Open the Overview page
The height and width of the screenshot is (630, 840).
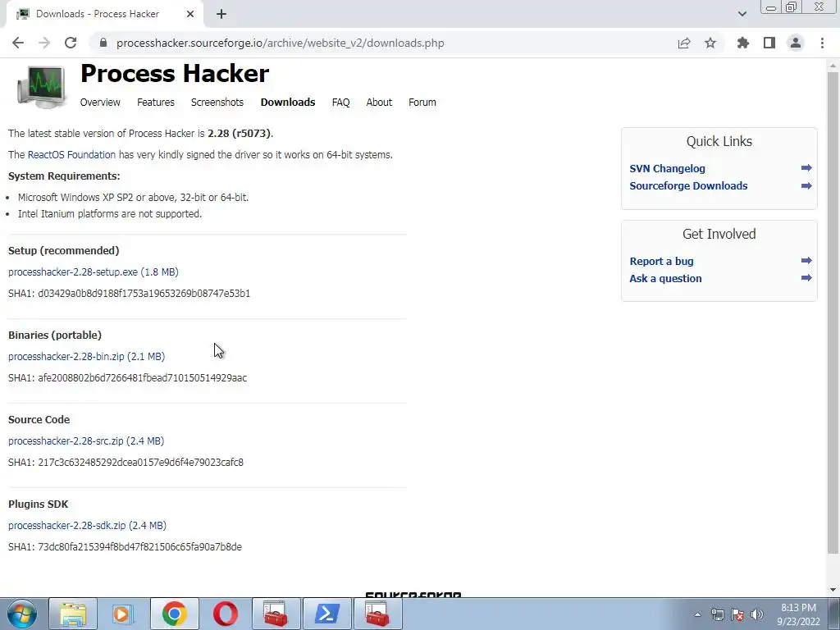[100, 103]
